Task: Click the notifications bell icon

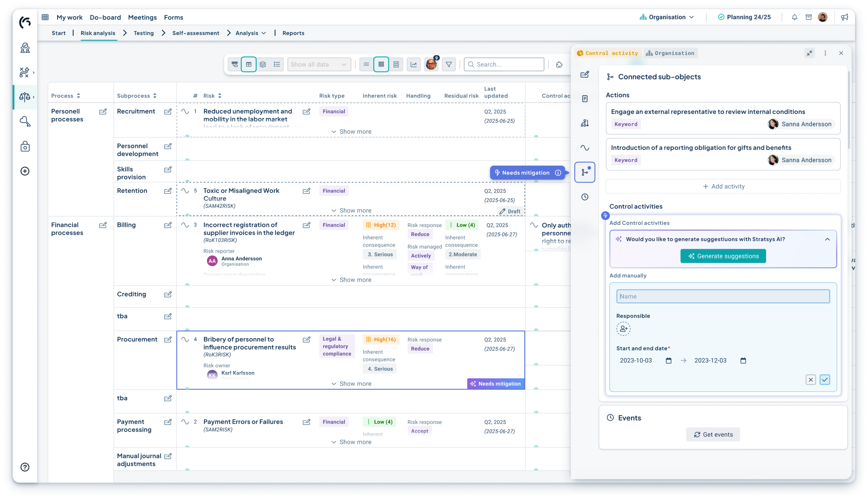Action: point(794,17)
